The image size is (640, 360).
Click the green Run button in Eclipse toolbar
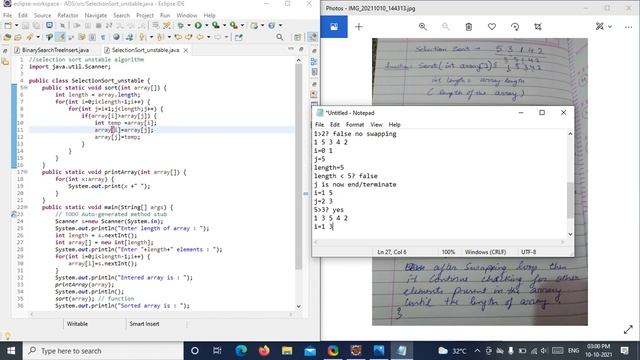[198, 25]
